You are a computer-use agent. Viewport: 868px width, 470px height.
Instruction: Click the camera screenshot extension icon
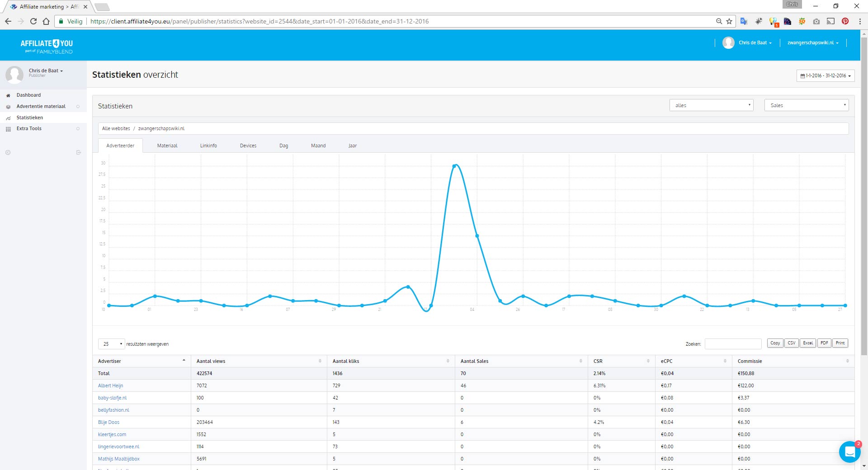[816, 21]
